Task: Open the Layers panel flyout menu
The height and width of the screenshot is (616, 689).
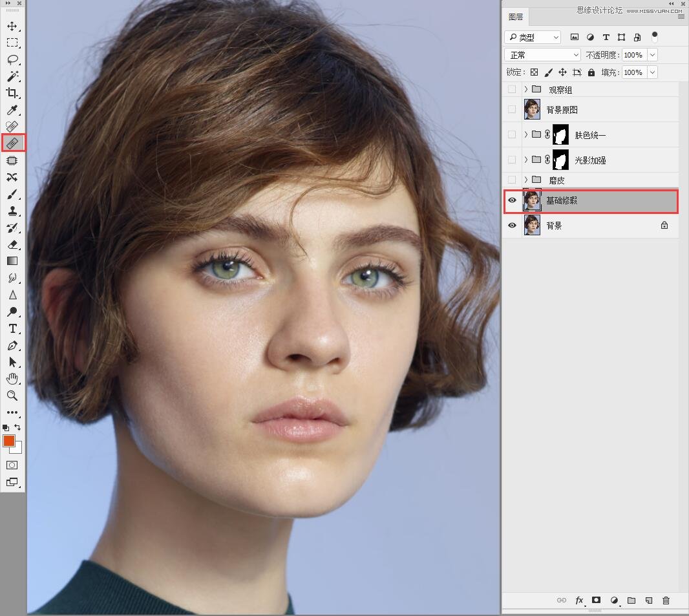Action: tap(681, 17)
